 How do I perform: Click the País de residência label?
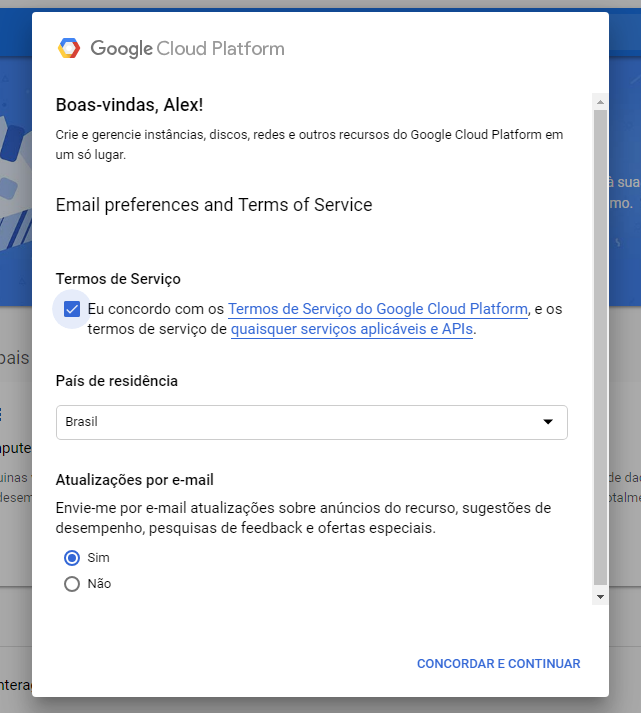[x=117, y=381]
